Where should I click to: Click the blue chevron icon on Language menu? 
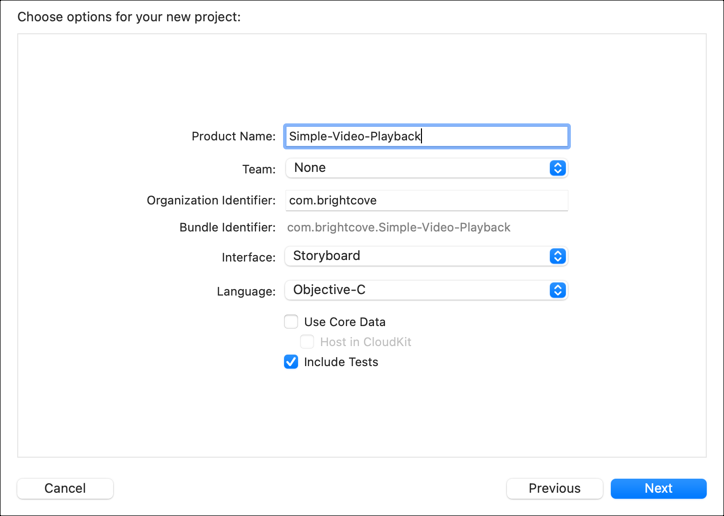coord(558,290)
